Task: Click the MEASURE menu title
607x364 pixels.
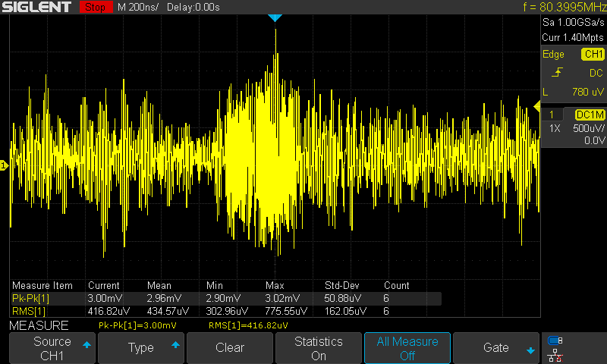Action: [39, 325]
